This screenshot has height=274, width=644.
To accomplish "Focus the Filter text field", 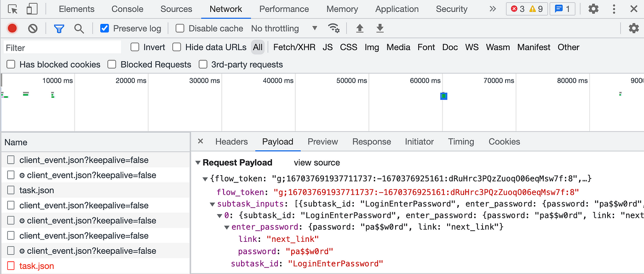I will pyautogui.click(x=63, y=47).
